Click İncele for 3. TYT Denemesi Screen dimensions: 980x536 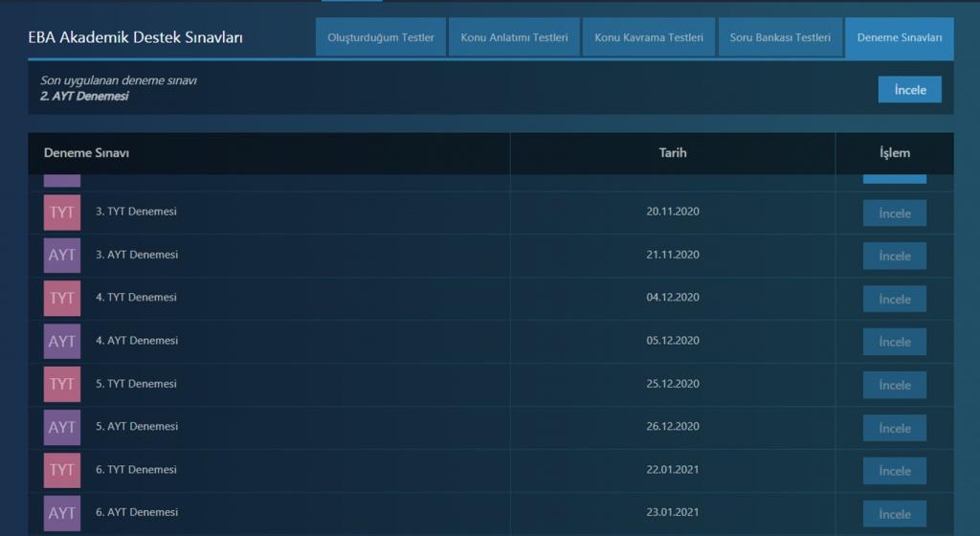895,213
